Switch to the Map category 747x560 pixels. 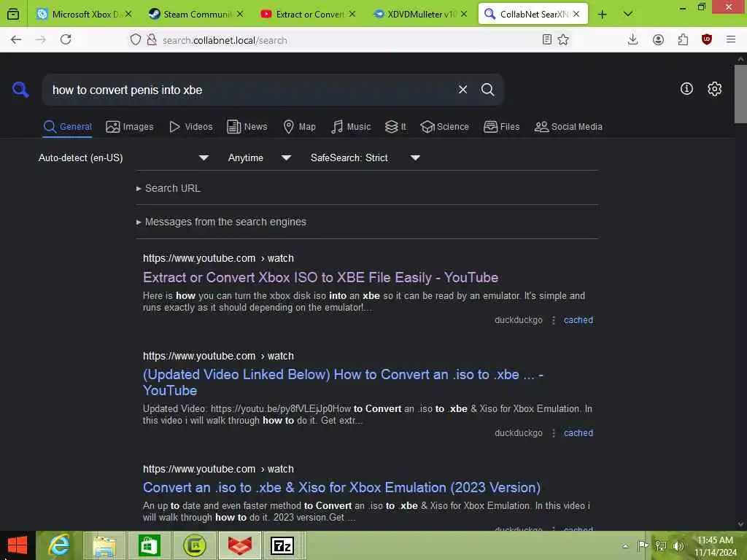pos(299,127)
